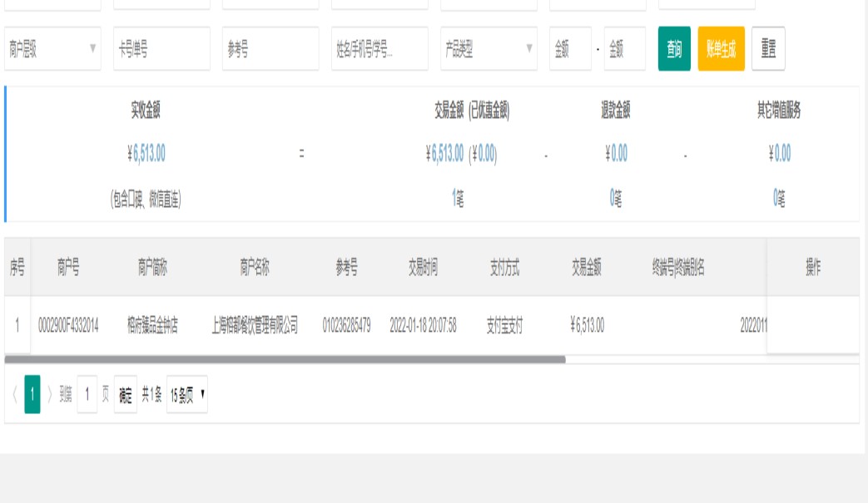Click the previous page arrow icon

tap(14, 395)
